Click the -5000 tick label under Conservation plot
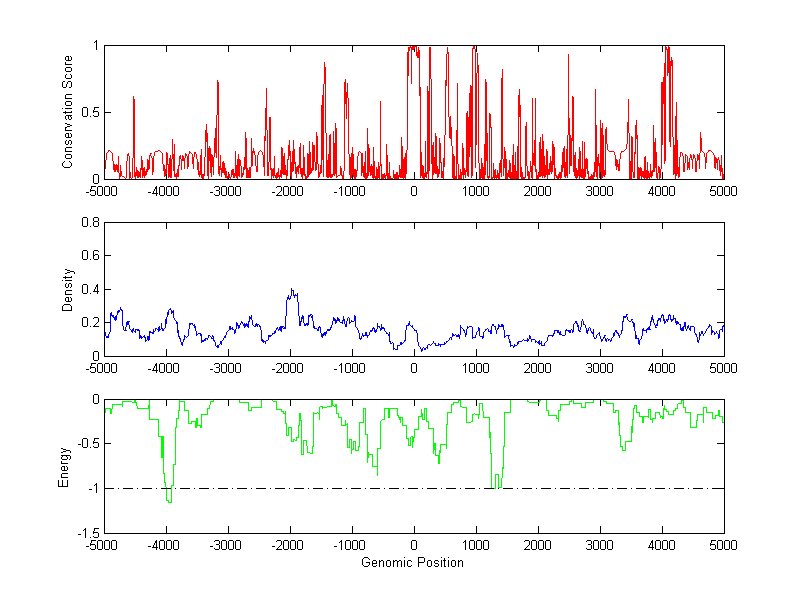Viewport: 800px width, 599px height. (x=104, y=191)
